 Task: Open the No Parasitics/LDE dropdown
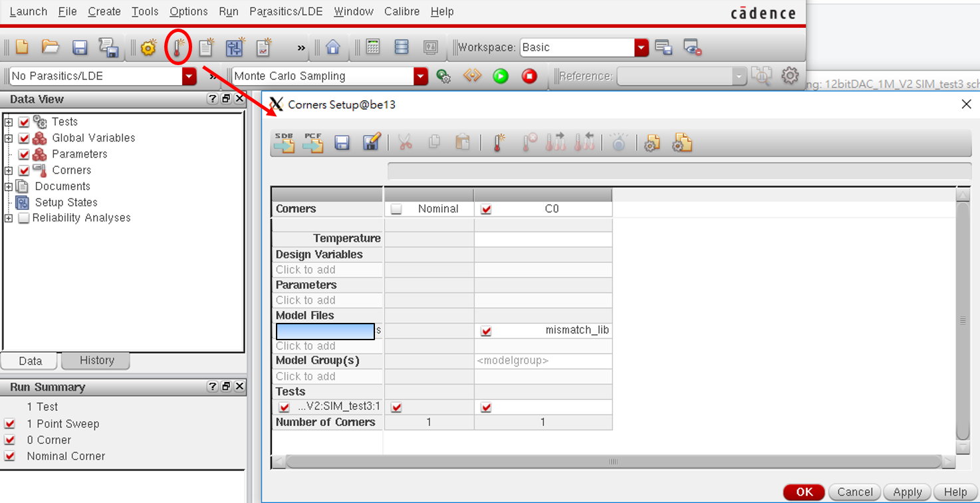[x=189, y=76]
